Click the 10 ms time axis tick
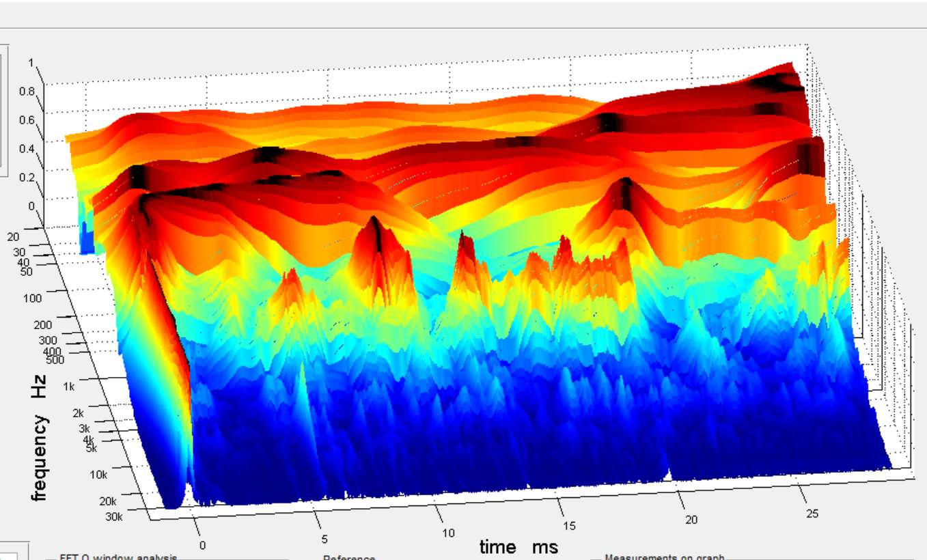927x560 pixels. click(x=447, y=533)
